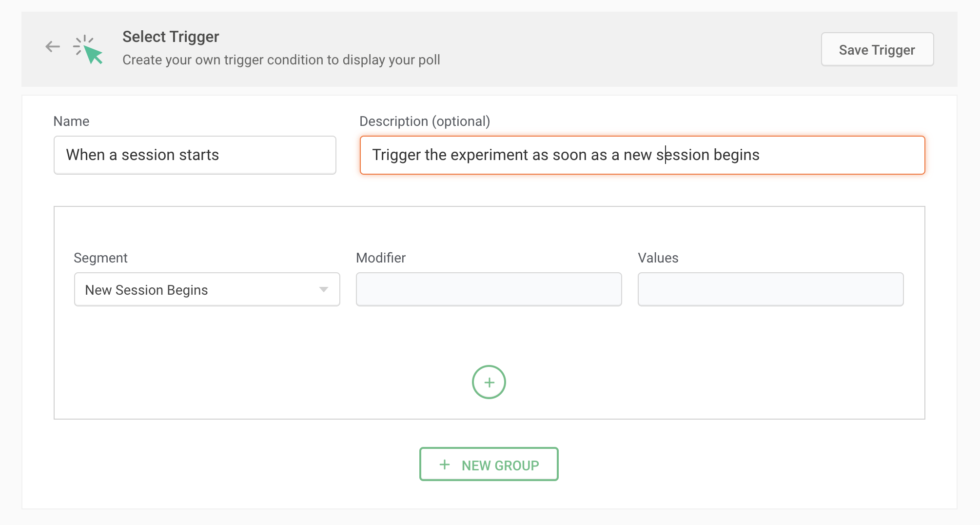Click the Modifier label
The height and width of the screenshot is (525, 980).
(x=380, y=258)
